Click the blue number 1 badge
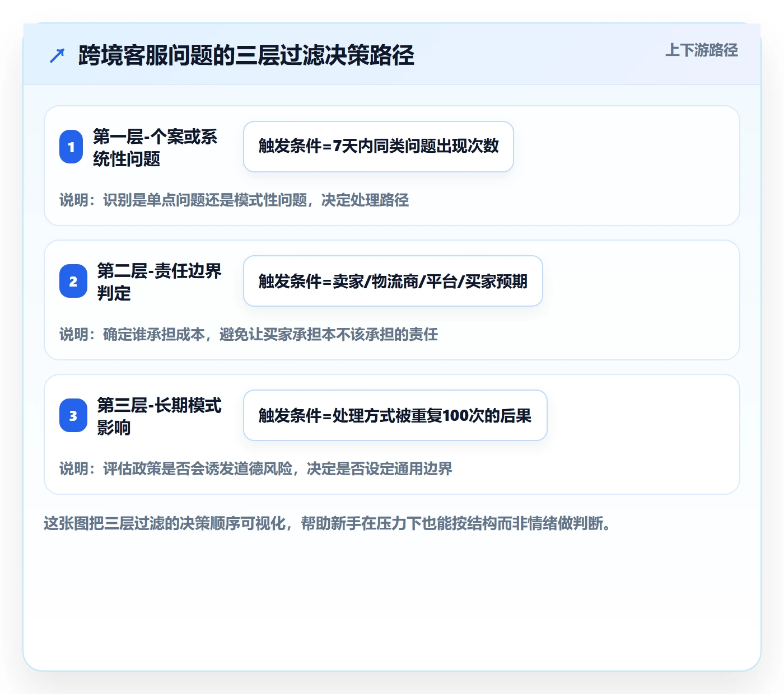This screenshot has width=784, height=694. (x=71, y=147)
